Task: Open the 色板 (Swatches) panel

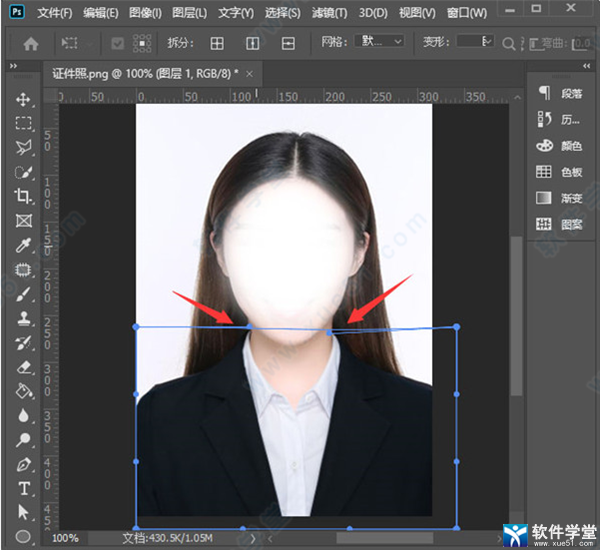Action: (559, 172)
